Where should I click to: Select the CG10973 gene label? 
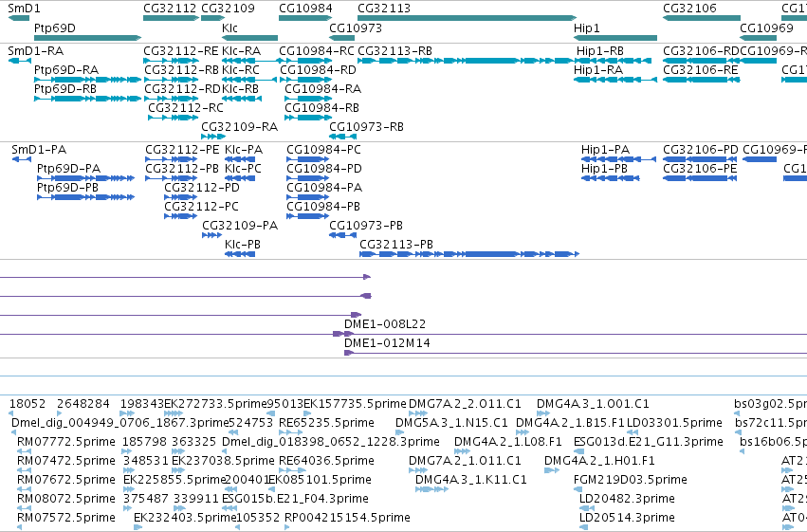pos(356,28)
